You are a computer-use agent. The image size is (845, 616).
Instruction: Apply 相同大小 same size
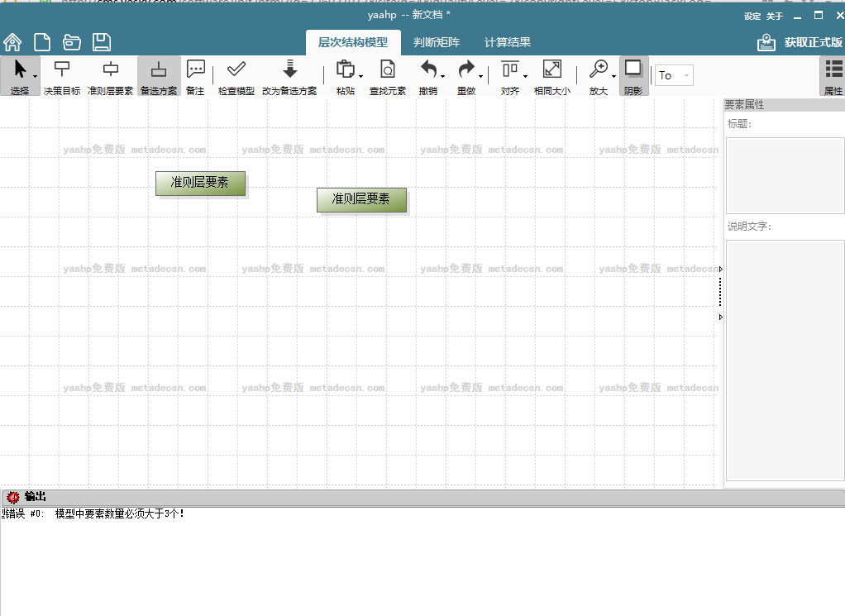coord(551,76)
